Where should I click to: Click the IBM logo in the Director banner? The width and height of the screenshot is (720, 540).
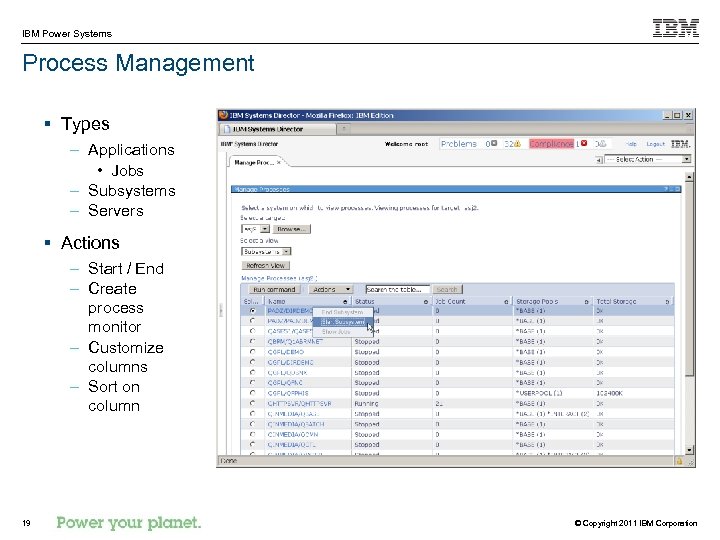(x=681, y=144)
